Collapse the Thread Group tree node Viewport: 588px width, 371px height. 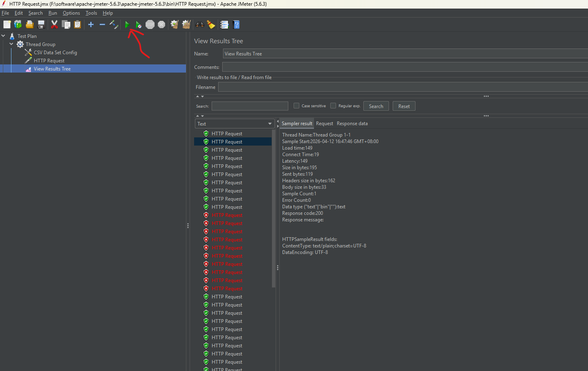[x=11, y=44]
